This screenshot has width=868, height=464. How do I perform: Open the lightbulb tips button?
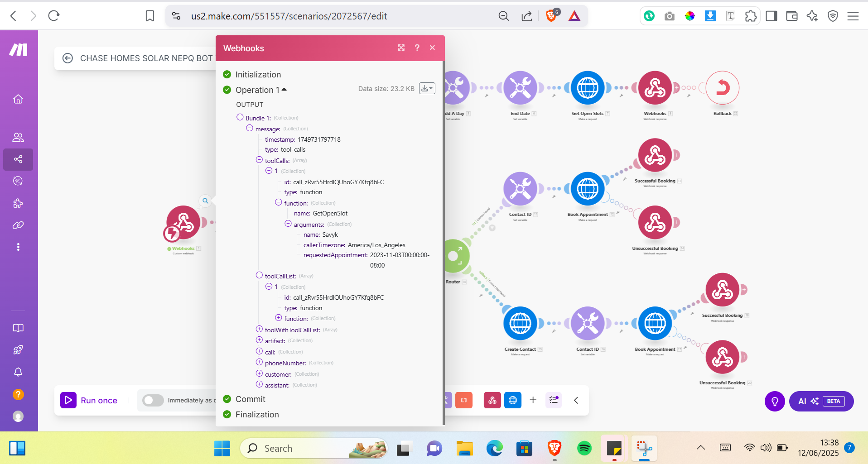(775, 401)
